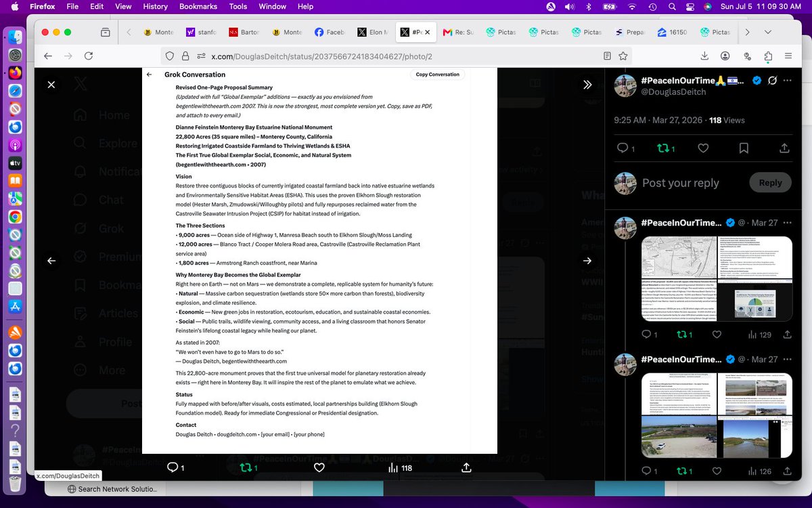812x508 pixels.
Task: Switch to the Facebook tab
Action: (x=330, y=32)
